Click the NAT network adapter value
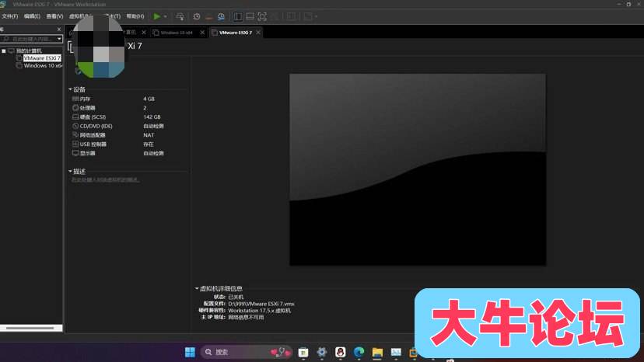644x362 pixels. coord(149,135)
